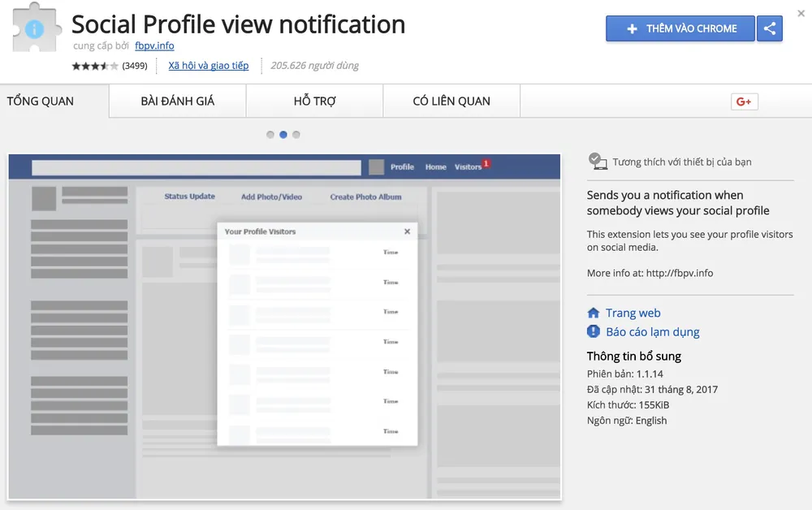
Task: Switch to BÀI ĐÁNH GIÁ tab
Action: [178, 101]
